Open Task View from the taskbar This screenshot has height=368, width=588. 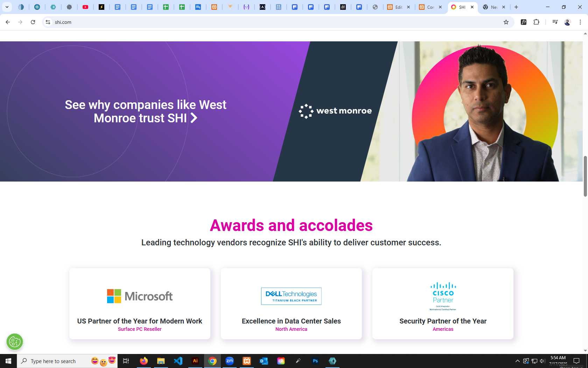tap(126, 361)
